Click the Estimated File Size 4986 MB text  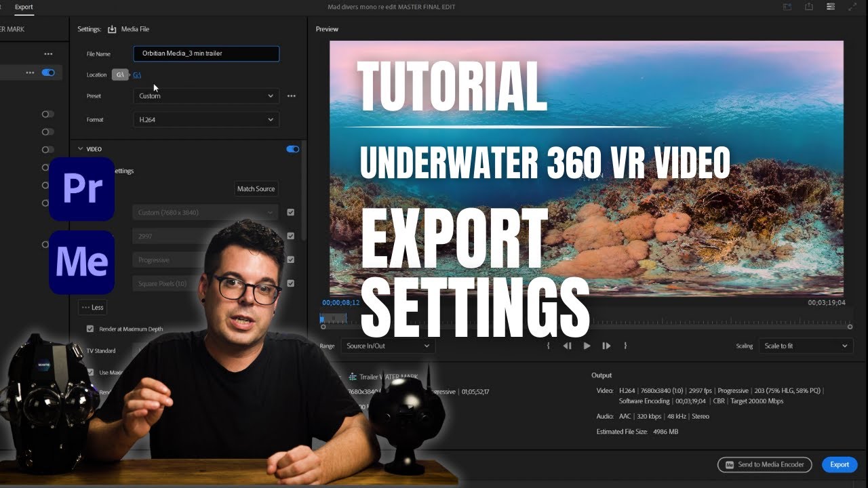pos(637,432)
